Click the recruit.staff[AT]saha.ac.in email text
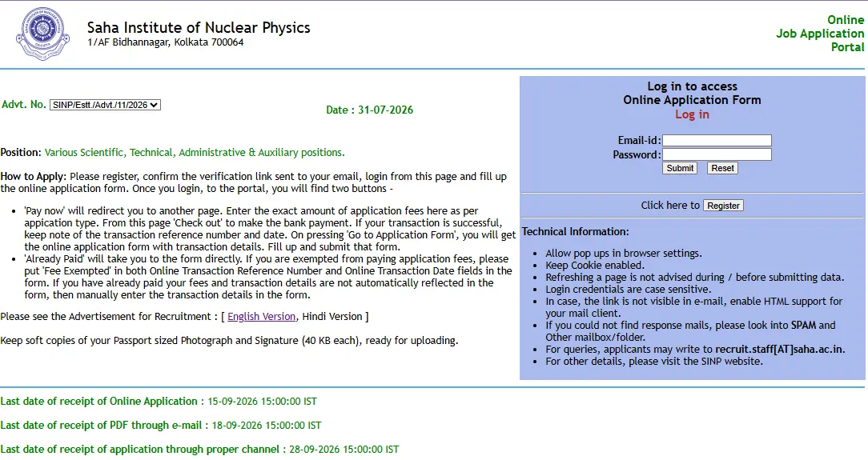Screen dimensions: 868x460 (x=779, y=350)
